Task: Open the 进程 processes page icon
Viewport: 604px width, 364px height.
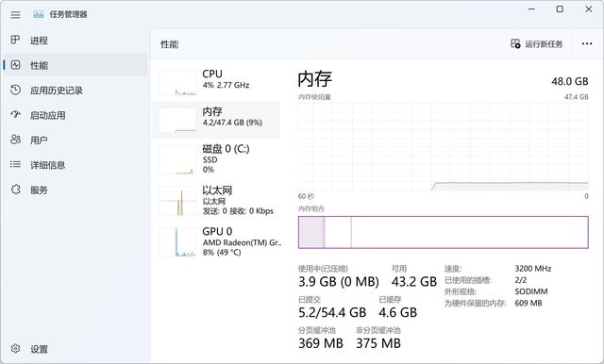Action: click(15, 40)
